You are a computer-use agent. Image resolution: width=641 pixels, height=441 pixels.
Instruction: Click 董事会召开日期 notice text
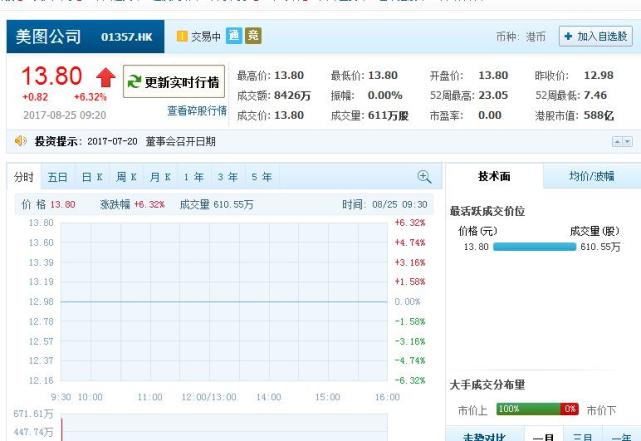[180, 141]
